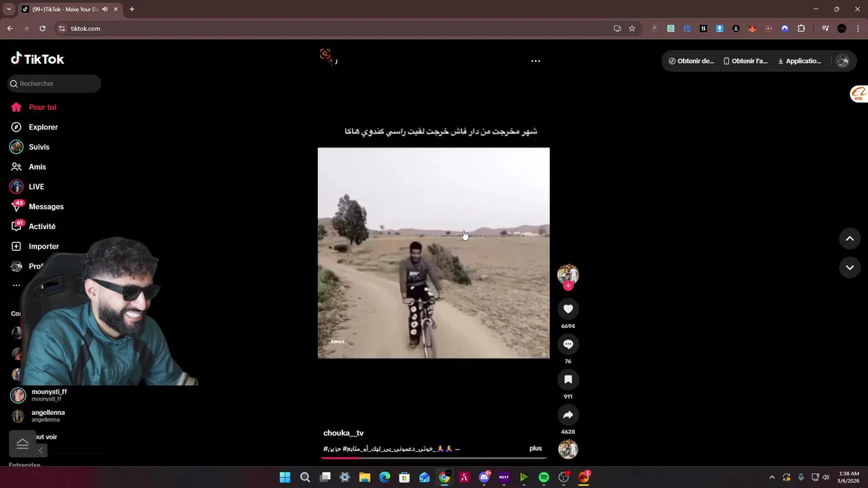Click Obtenir l'application mobile button
Viewport: 868px width, 488px height.
pyautogui.click(x=745, y=61)
